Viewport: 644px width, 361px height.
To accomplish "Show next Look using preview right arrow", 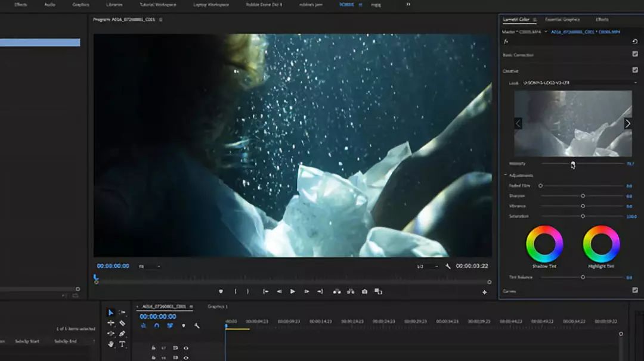I will pyautogui.click(x=627, y=123).
